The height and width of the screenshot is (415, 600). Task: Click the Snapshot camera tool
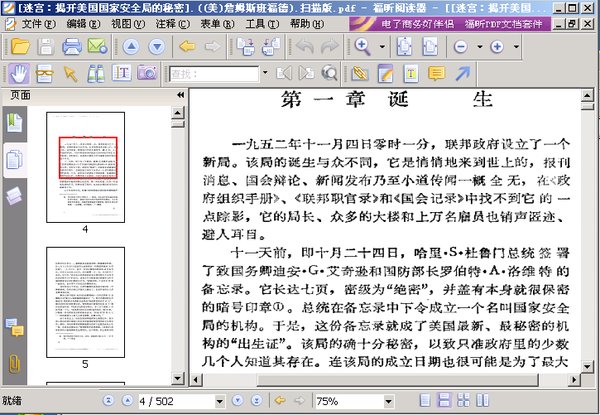pos(147,73)
